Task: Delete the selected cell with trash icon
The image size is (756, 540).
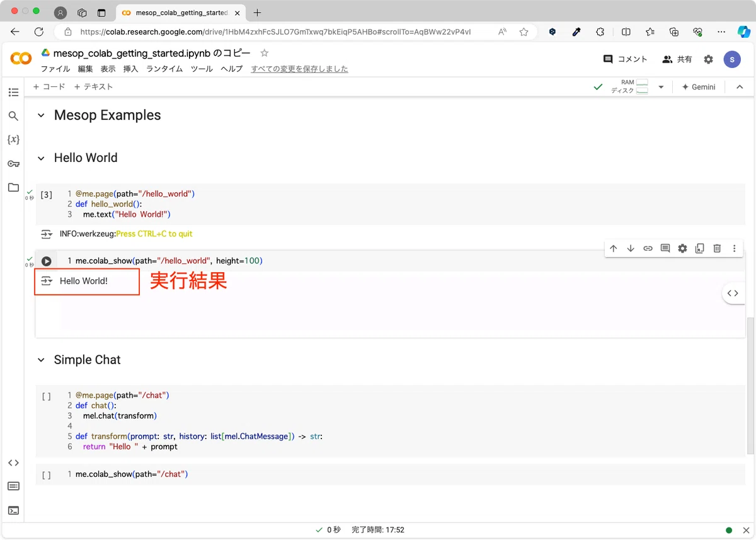Action: (x=717, y=249)
